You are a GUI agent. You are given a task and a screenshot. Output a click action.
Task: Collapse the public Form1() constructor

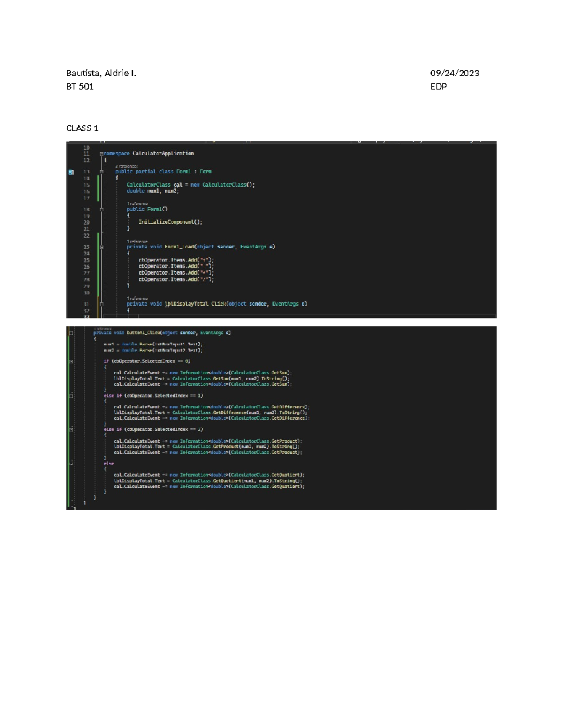(x=101, y=210)
